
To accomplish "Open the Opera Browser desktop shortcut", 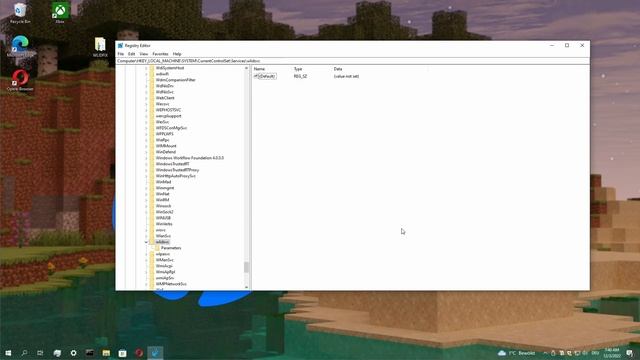I will [x=20, y=80].
